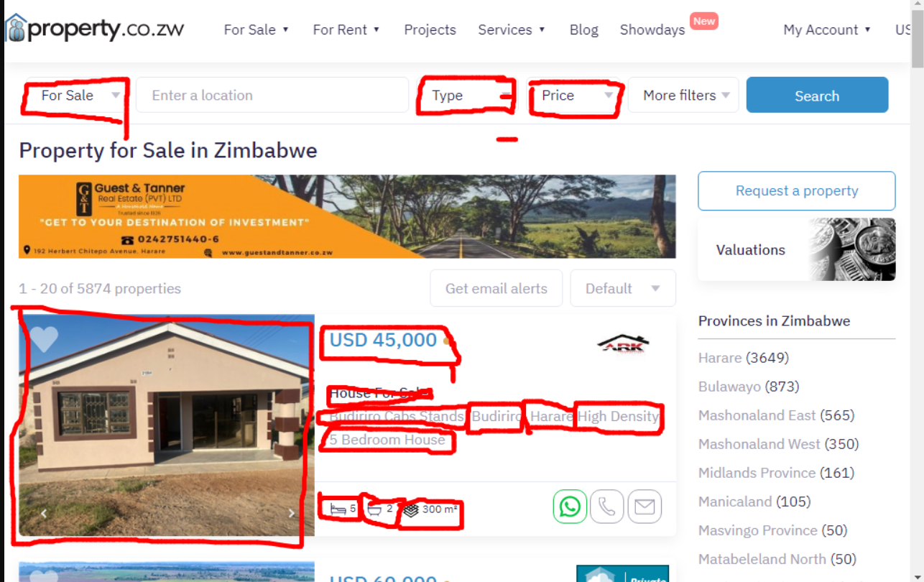Open the Price filter dropdown
The image size is (924, 582).
click(573, 95)
